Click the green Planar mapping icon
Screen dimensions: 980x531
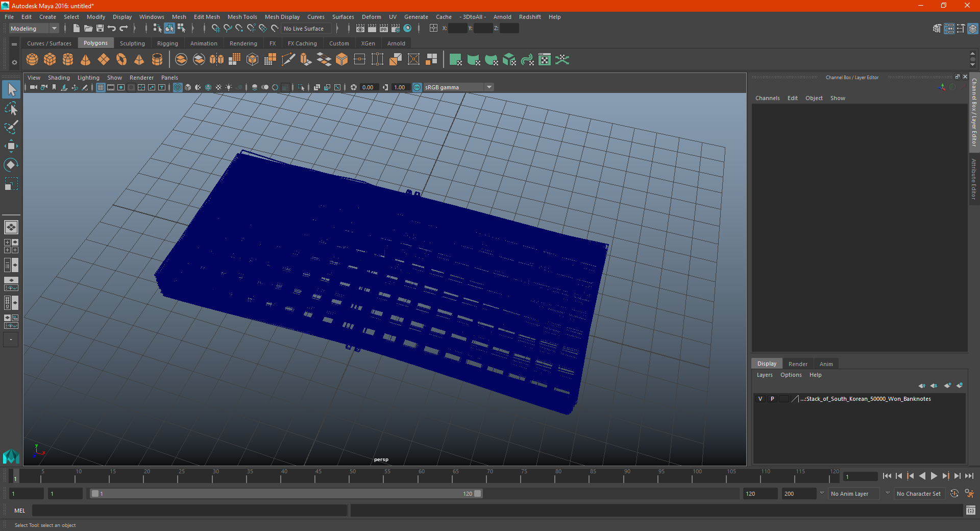click(x=456, y=60)
